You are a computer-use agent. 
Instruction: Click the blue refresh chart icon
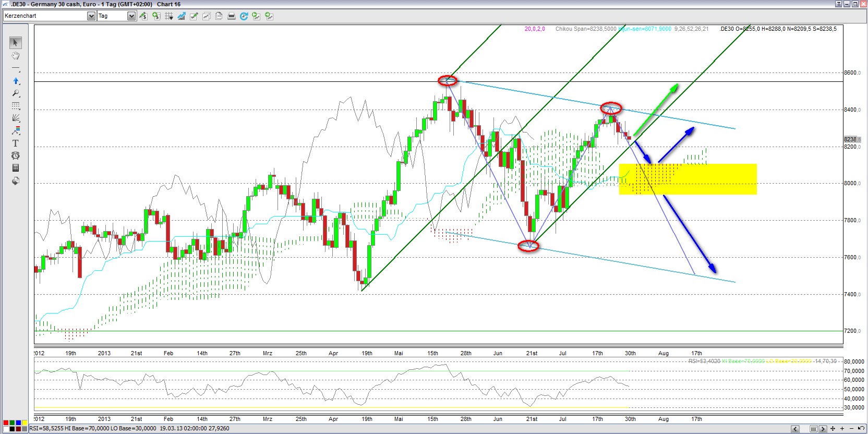[x=244, y=16]
